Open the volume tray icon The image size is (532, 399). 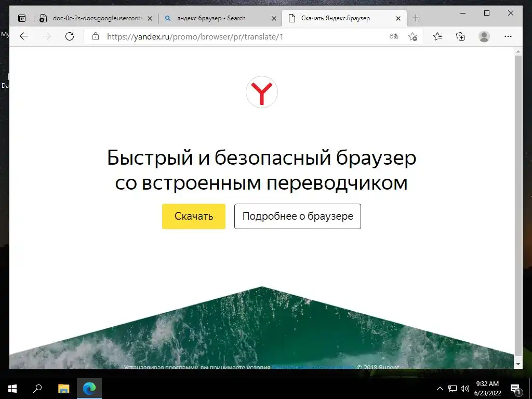tap(465, 389)
